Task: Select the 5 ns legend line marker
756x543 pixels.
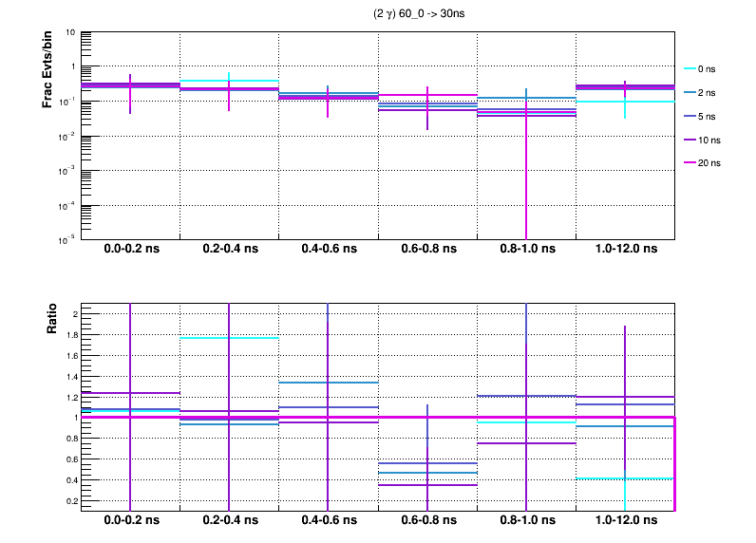Action: tap(691, 116)
